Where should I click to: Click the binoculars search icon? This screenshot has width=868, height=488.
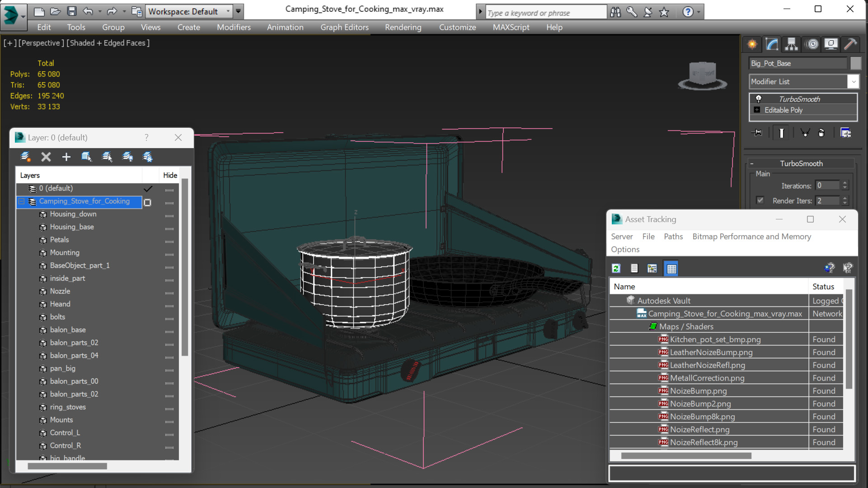coord(615,12)
